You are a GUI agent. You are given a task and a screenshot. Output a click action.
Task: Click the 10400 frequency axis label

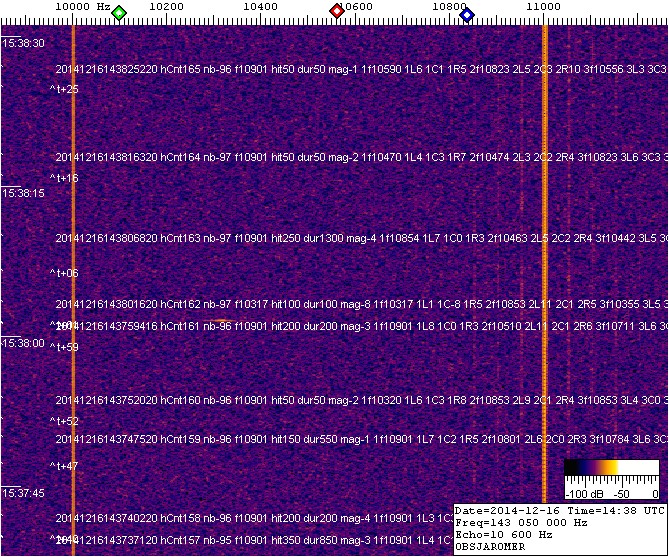261,7
